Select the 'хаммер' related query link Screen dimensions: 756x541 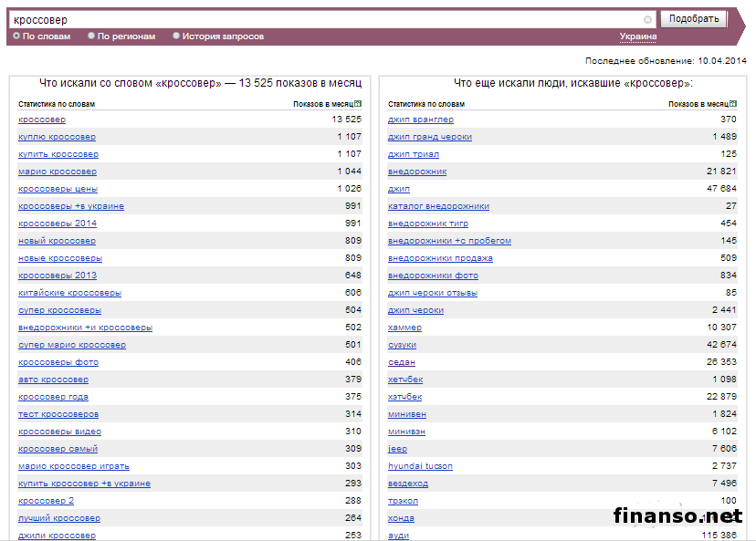click(404, 328)
